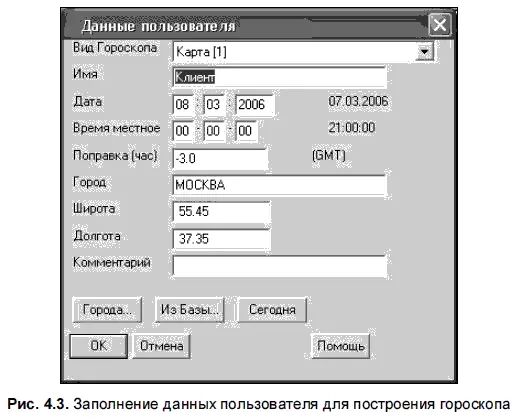The image size is (517, 420).
Task: Click the Отмена button
Action: click(x=162, y=346)
